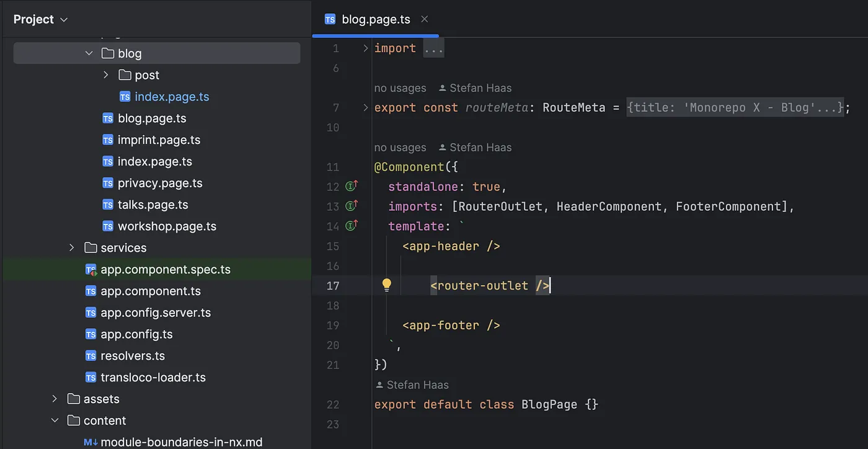
Task: Click Stefan Haas author hint above routeMeta
Action: [475, 88]
